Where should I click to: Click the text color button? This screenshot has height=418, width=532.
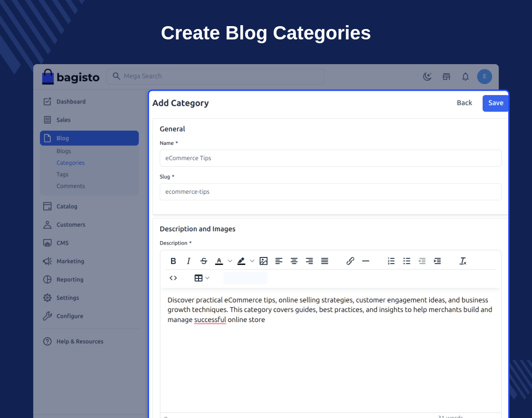(219, 261)
